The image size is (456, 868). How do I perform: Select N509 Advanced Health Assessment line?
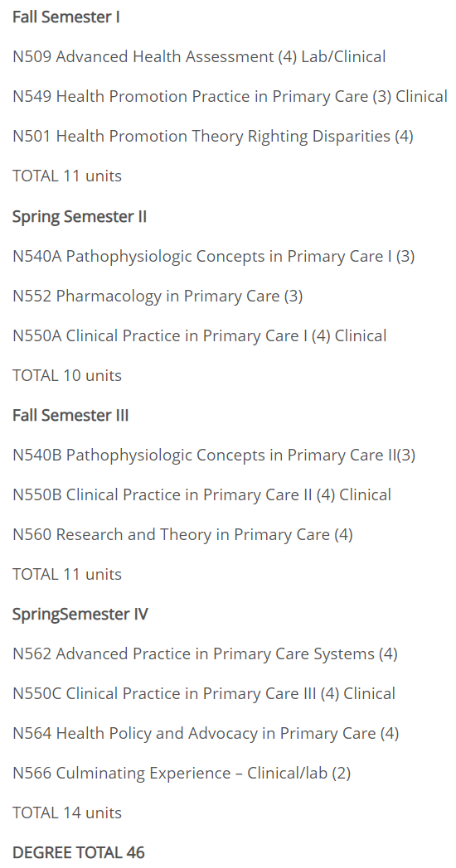click(x=199, y=56)
